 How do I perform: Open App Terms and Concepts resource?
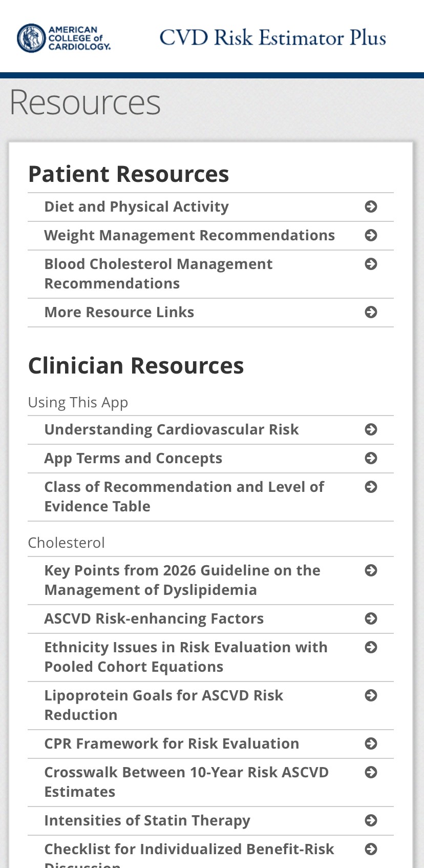(133, 459)
